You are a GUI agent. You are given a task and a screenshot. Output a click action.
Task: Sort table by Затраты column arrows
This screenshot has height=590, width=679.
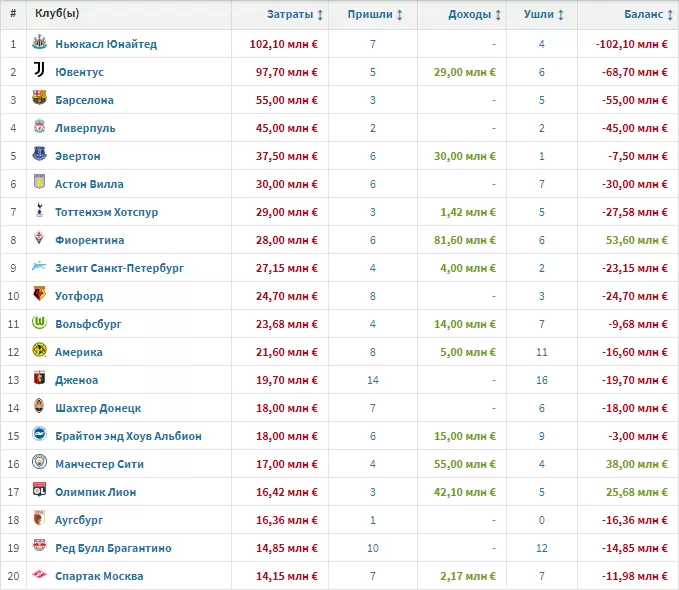point(320,15)
